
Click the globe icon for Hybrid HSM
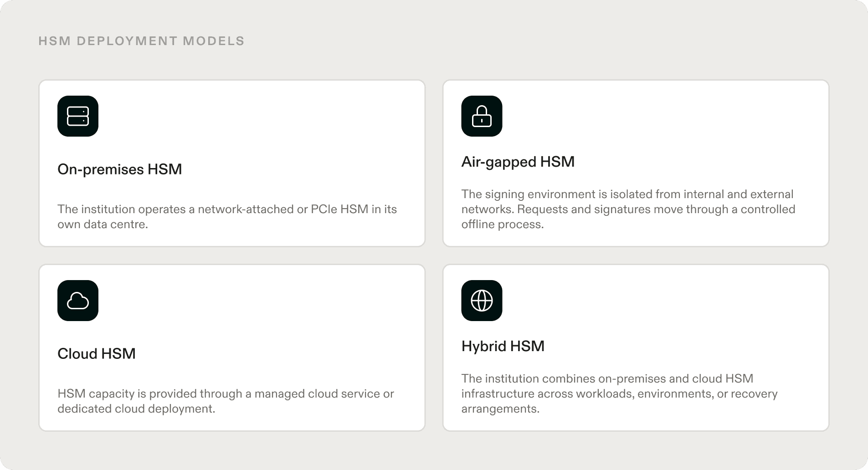[x=482, y=301]
